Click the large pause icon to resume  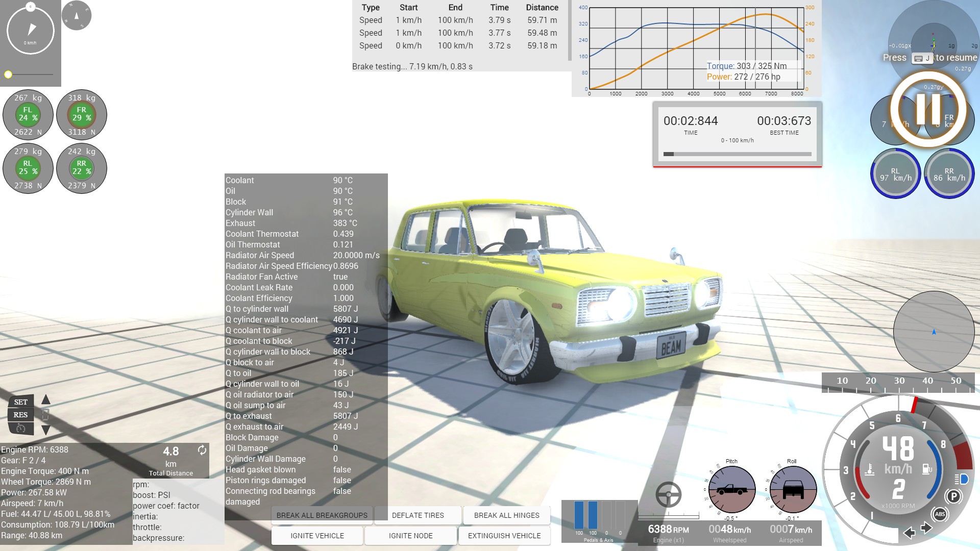(x=928, y=109)
